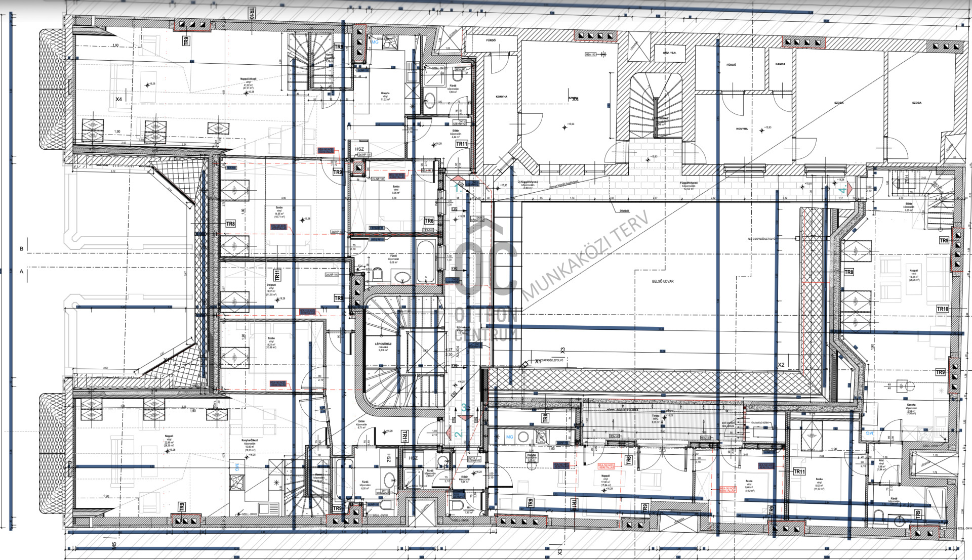Viewport: 972px width, 560px height.
Task: Click the axis label A on the left edge
Action: [21, 272]
